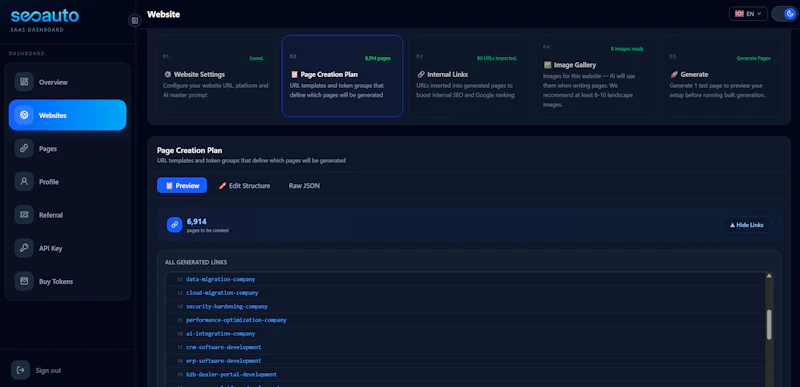Open step 03 Internal Links card
The image size is (800, 387).
tap(469, 76)
